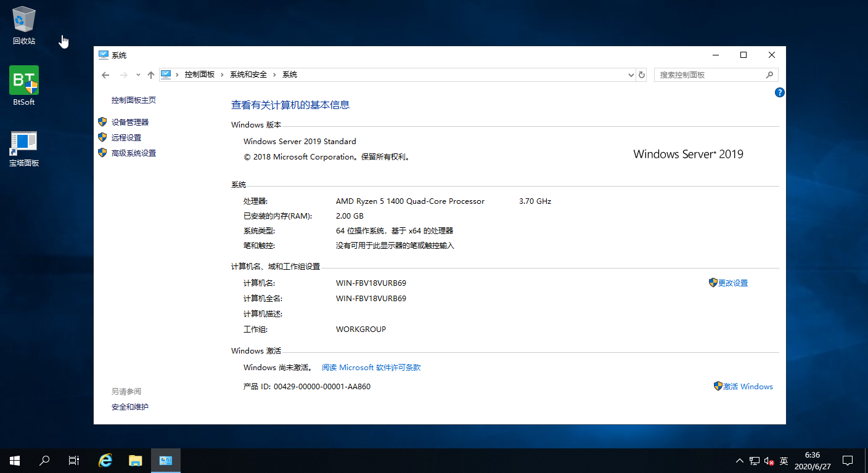Open File Explorer from taskbar
868x473 pixels.
coord(136,461)
